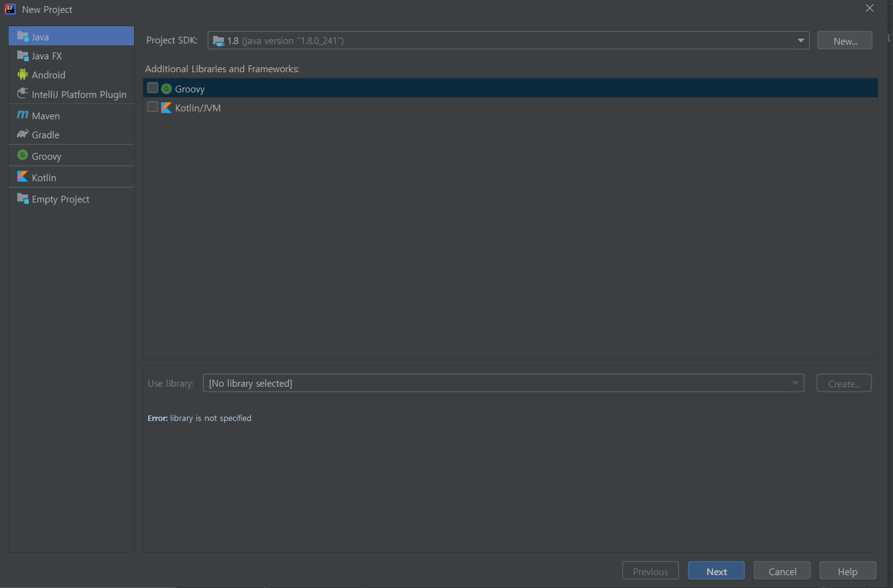Click the 'Error: library is not specified' message
This screenshot has width=893, height=588.
point(200,419)
